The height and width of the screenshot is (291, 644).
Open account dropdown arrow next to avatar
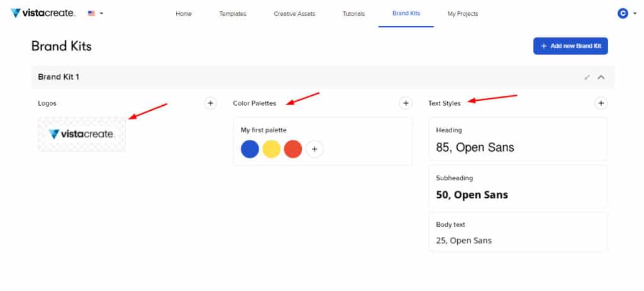tap(634, 14)
